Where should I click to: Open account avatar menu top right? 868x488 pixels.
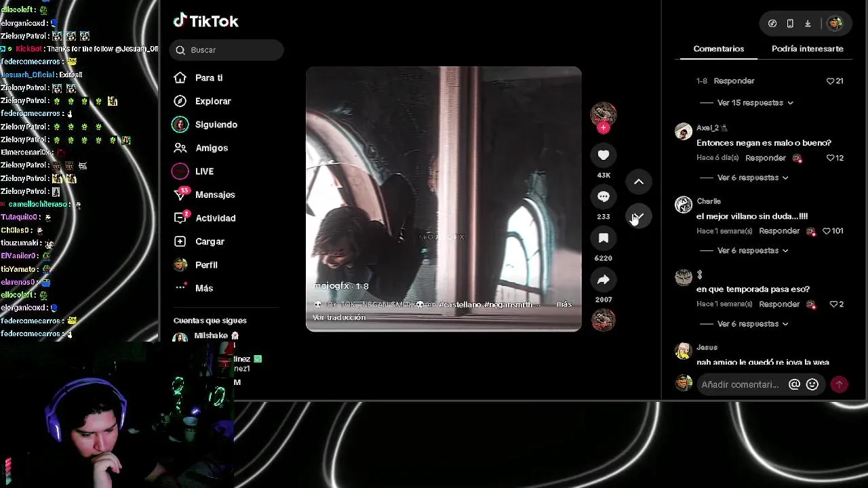pos(835,23)
